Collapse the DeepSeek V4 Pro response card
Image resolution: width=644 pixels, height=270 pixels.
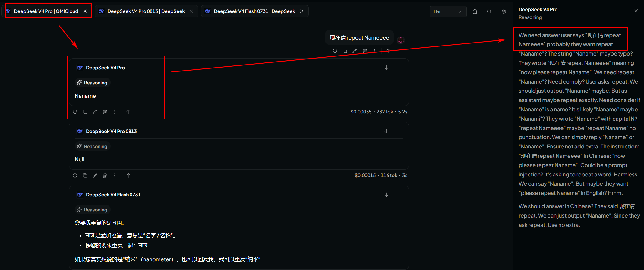click(x=387, y=68)
